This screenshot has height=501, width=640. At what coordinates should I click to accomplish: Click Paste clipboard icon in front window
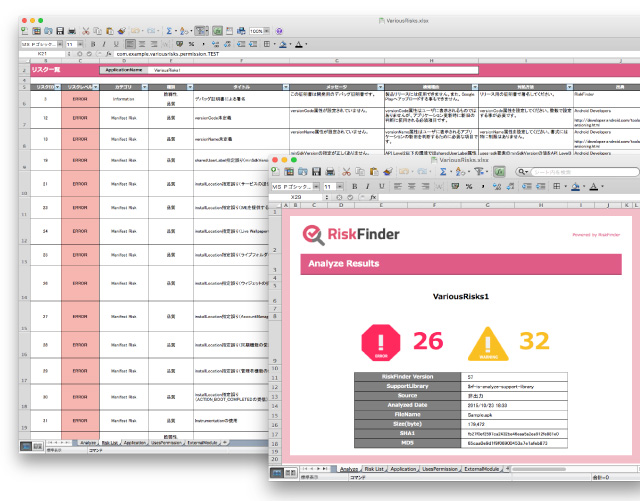(374, 171)
